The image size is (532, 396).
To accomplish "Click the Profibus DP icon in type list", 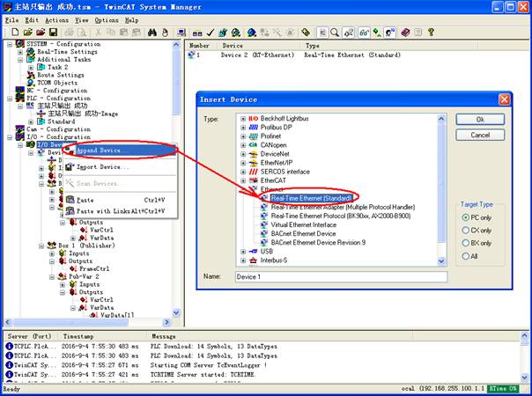I will pyautogui.click(x=253, y=127).
